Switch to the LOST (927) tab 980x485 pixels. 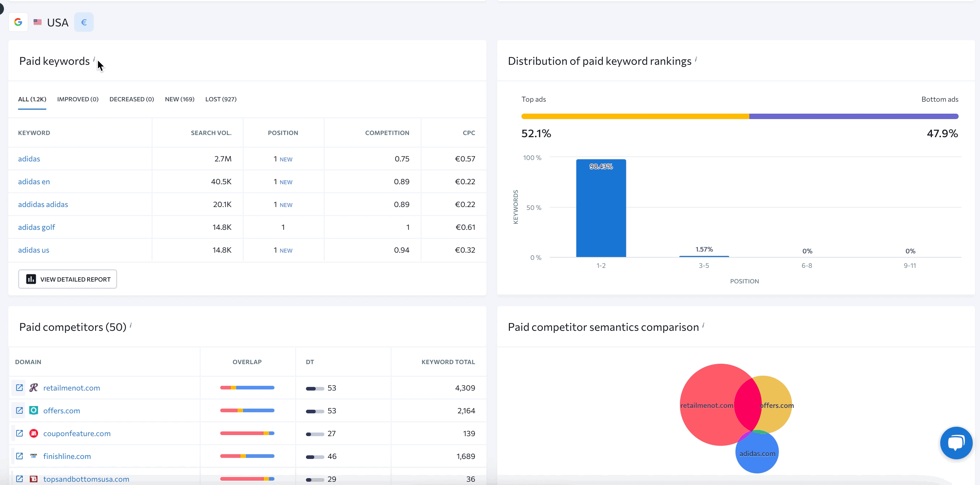(x=221, y=100)
